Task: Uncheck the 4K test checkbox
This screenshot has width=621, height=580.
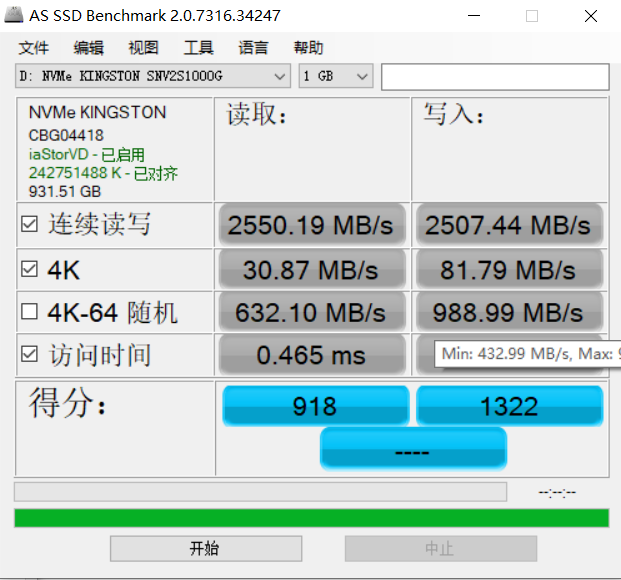Action: coord(30,269)
